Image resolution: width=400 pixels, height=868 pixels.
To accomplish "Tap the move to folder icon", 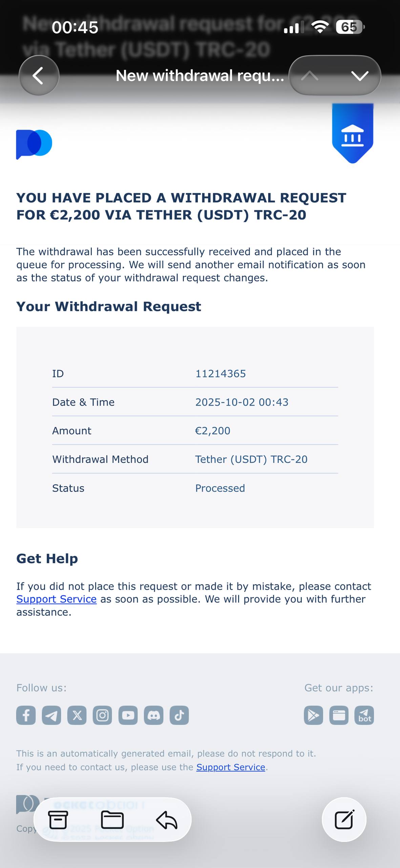I will (x=112, y=820).
